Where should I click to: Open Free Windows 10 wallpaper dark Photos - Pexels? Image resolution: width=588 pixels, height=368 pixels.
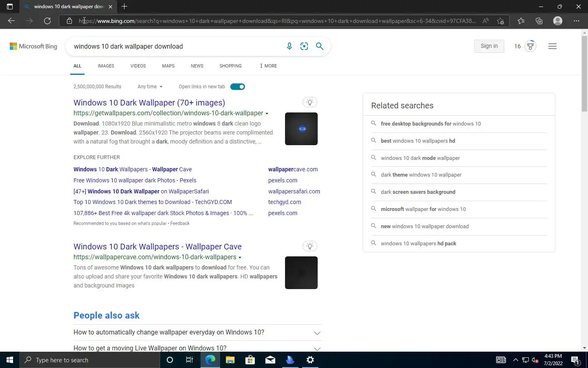click(135, 180)
